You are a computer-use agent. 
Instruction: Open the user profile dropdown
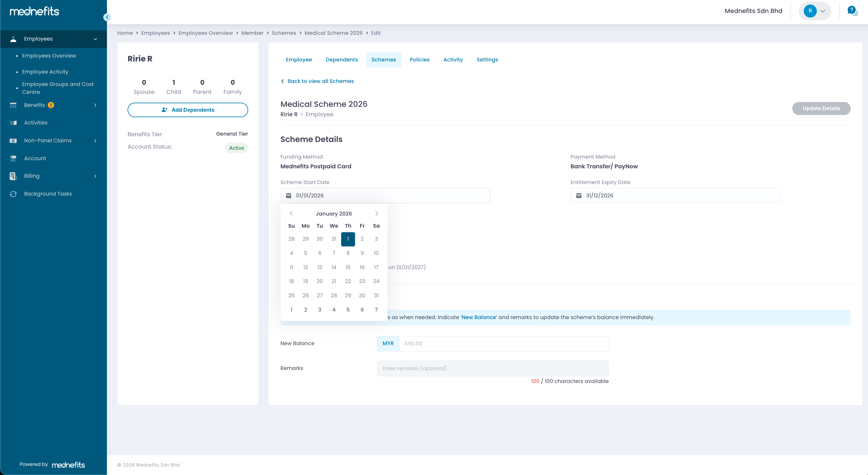click(814, 11)
